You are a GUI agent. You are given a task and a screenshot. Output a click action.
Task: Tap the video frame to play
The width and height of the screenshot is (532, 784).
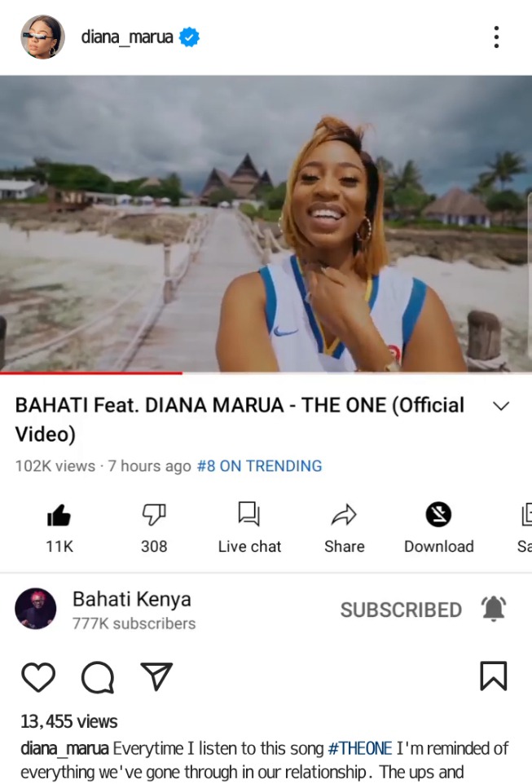coord(266,223)
